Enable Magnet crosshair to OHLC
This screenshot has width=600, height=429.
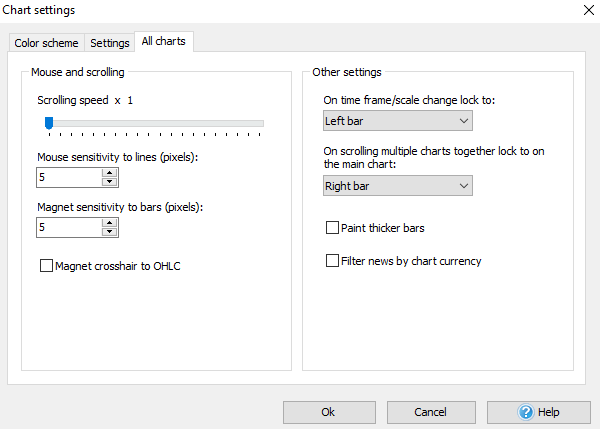point(46,266)
